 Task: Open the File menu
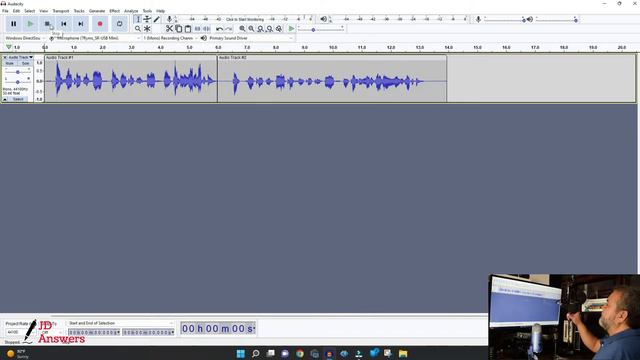coord(5,11)
